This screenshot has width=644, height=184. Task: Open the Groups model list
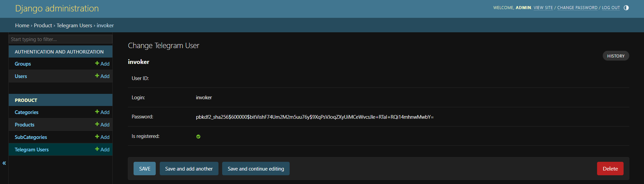click(23, 64)
